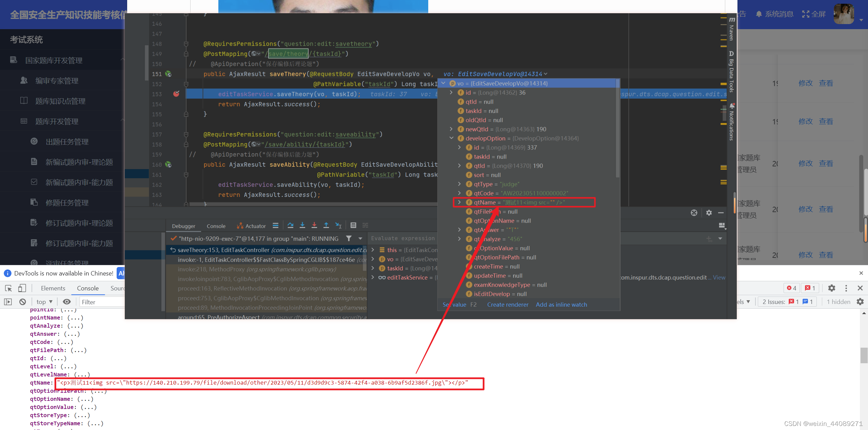Toggle the live expression eye icon
The height and width of the screenshot is (430, 868).
(x=67, y=302)
